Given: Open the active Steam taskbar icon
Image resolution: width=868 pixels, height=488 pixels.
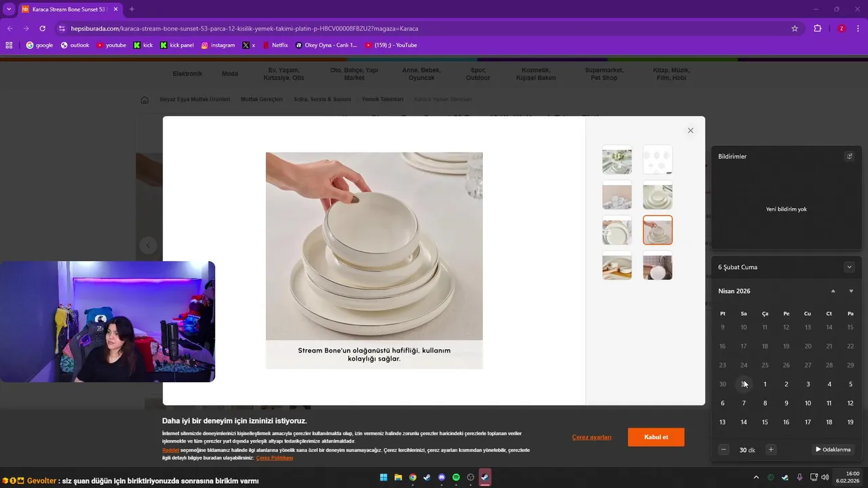Looking at the screenshot, I should pos(485,477).
